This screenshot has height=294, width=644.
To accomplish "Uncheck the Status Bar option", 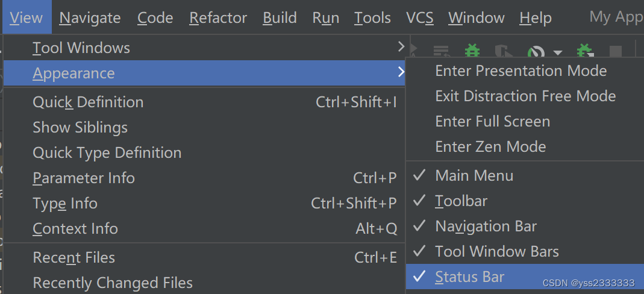I will (469, 277).
